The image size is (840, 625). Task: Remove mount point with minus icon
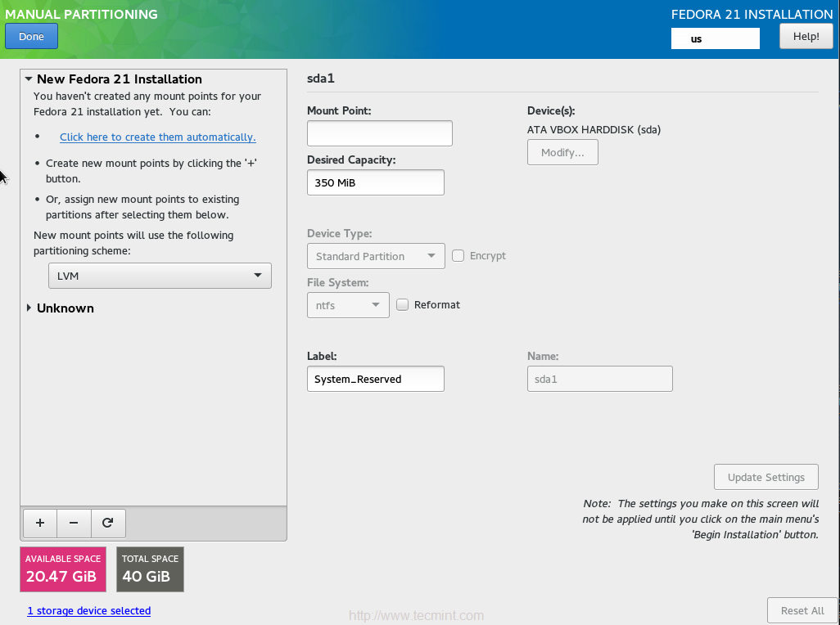coord(74,523)
